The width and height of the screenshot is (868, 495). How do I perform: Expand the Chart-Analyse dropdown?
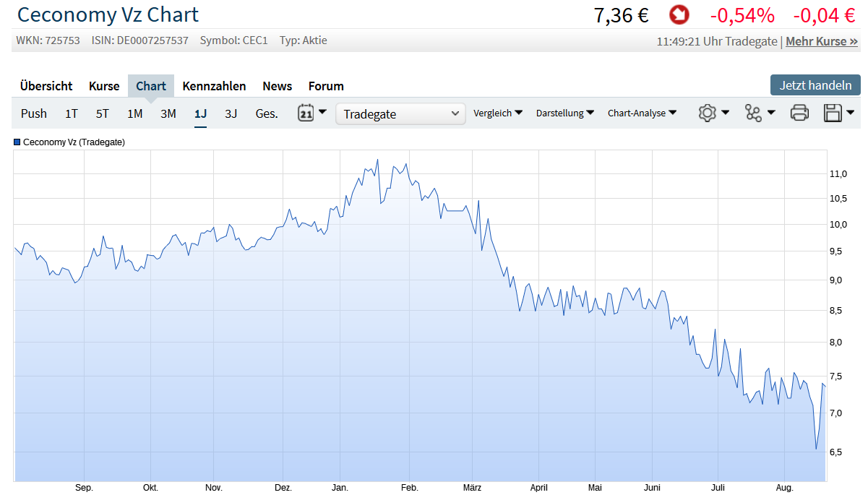click(x=642, y=113)
